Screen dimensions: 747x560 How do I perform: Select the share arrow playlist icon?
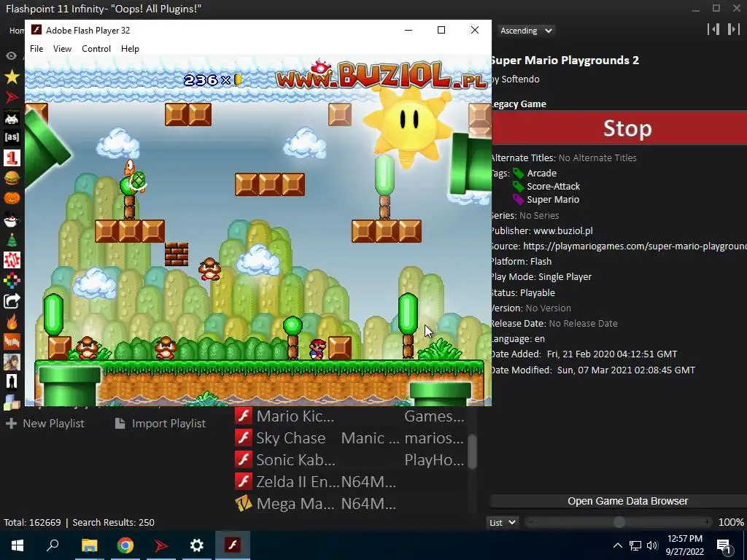tap(12, 301)
